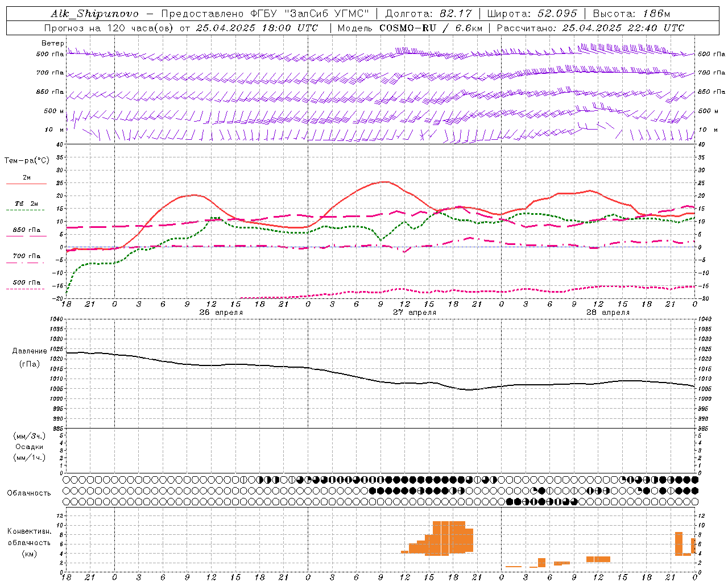Click the station name Alk_Shipunovo

pos(94,14)
